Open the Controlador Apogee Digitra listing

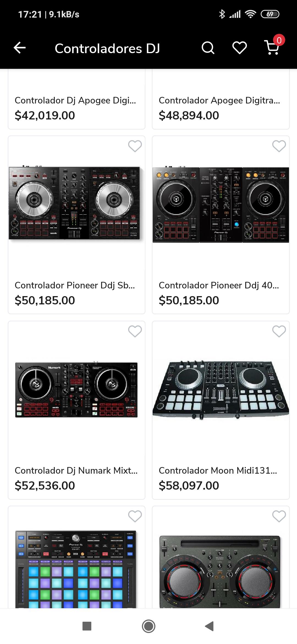click(x=219, y=100)
